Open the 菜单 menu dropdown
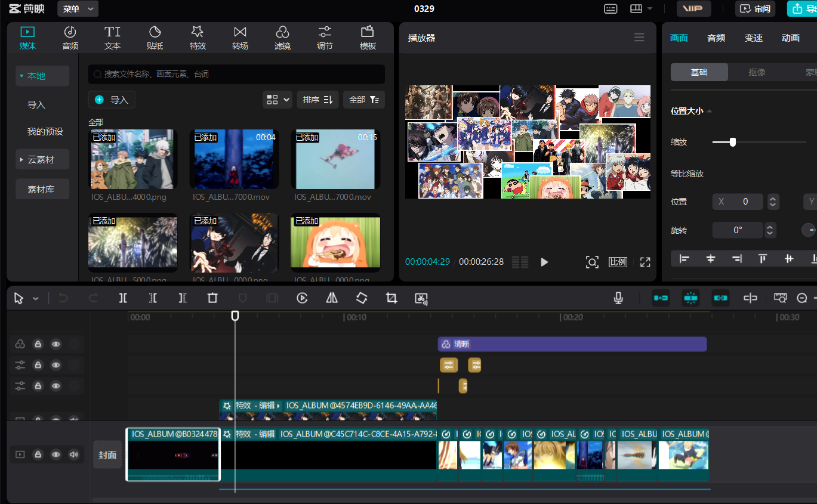This screenshot has height=504, width=817. click(78, 9)
